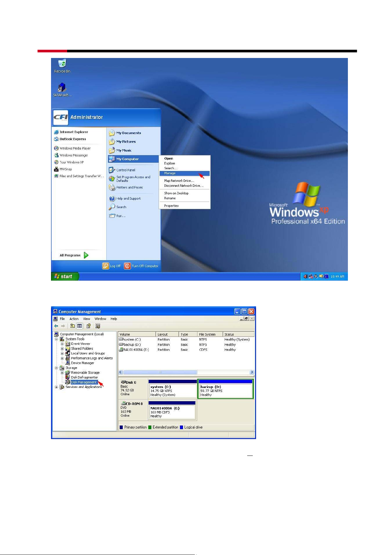Click Turn Off Computer button

click(141, 266)
